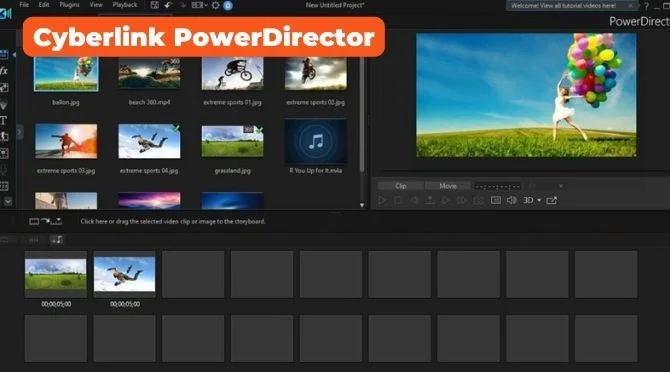The width and height of the screenshot is (670, 372).
Task: Open the fx Effect Room
Action: click(x=4, y=71)
